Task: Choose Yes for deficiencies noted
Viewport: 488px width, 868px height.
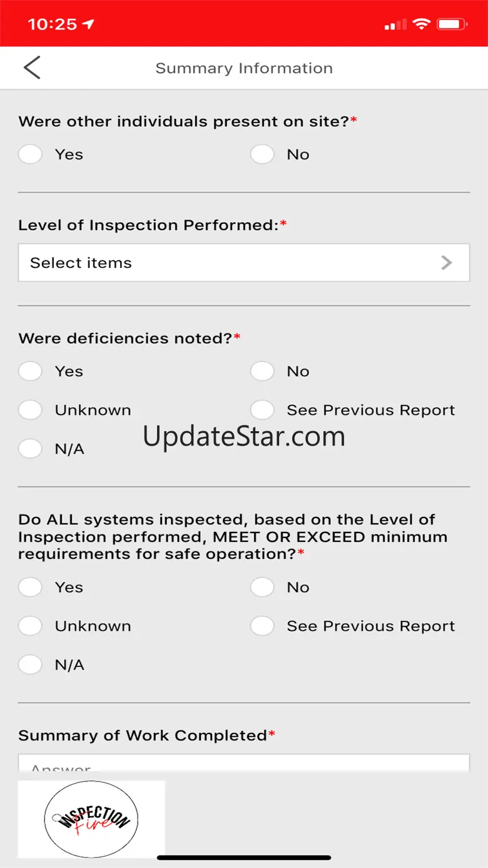Action: 30,372
